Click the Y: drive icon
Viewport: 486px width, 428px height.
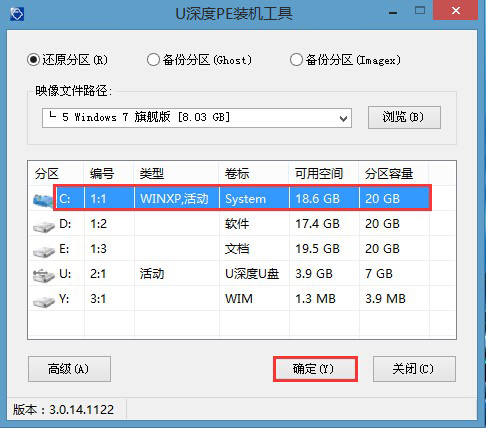coord(44,301)
